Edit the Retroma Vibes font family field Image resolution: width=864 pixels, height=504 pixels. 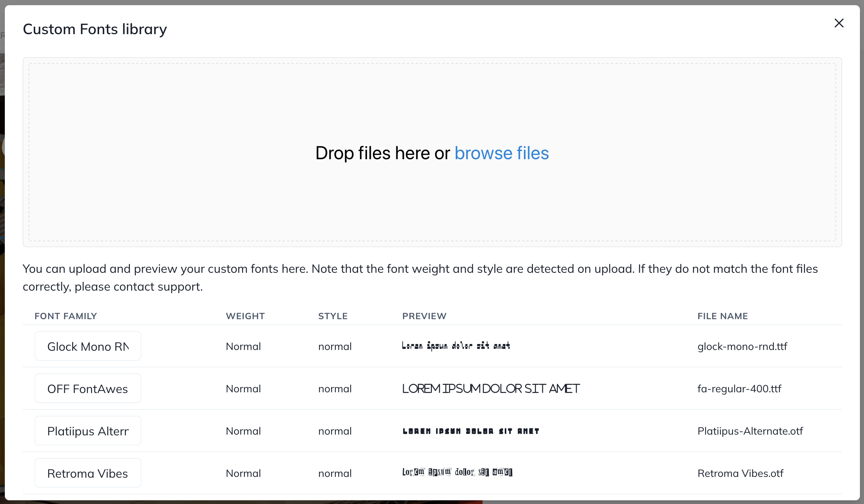pos(88,473)
